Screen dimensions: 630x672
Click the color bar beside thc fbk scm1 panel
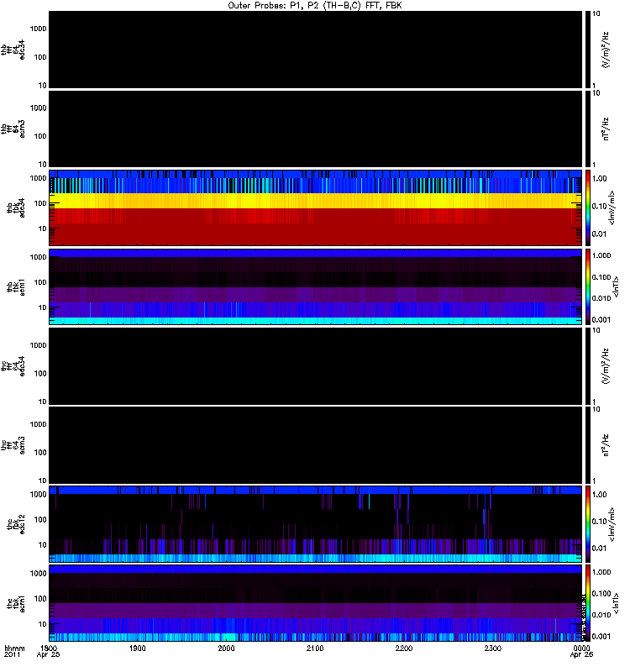click(588, 603)
